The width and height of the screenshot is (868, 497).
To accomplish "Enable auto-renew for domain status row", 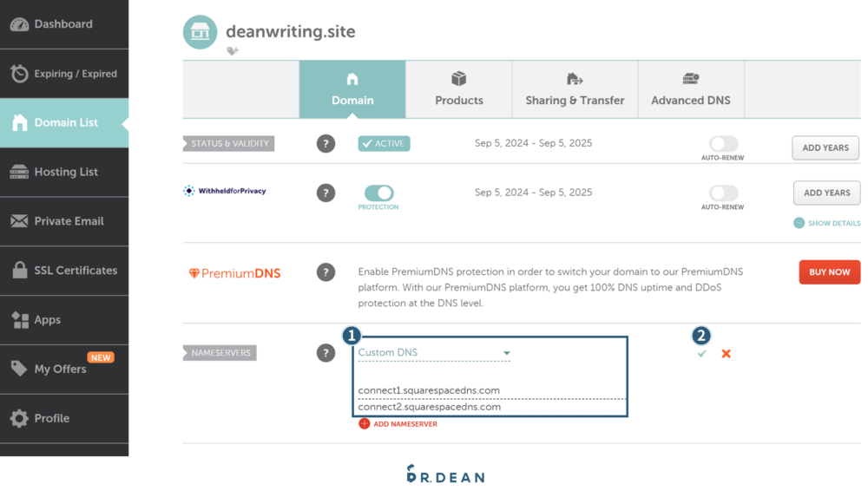I will (723, 144).
